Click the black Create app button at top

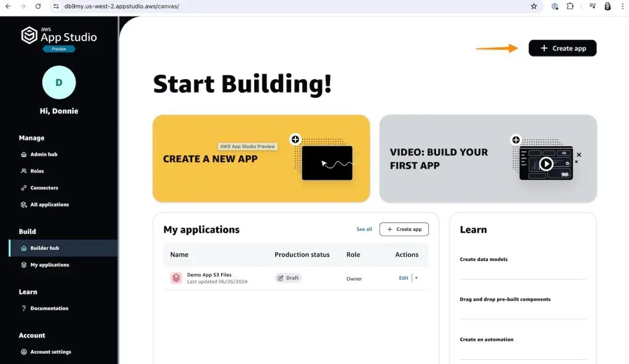tap(562, 48)
